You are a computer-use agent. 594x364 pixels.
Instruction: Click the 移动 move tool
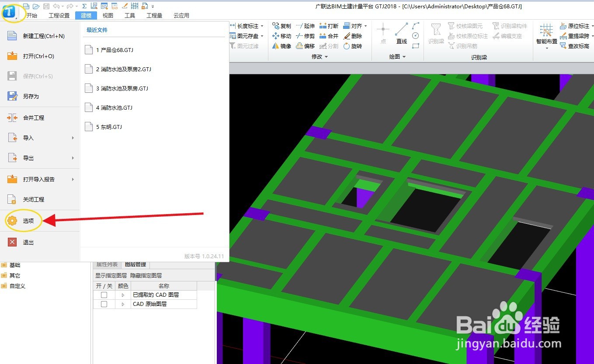click(x=281, y=36)
